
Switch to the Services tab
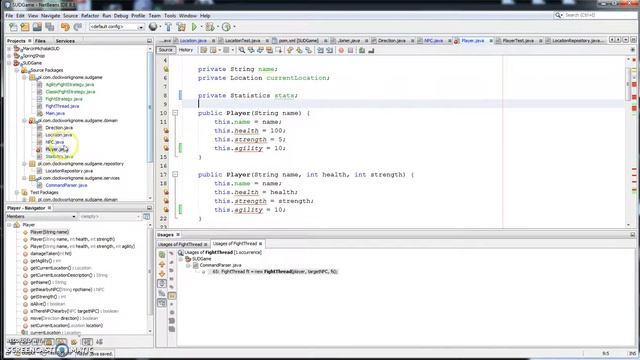coord(65,41)
